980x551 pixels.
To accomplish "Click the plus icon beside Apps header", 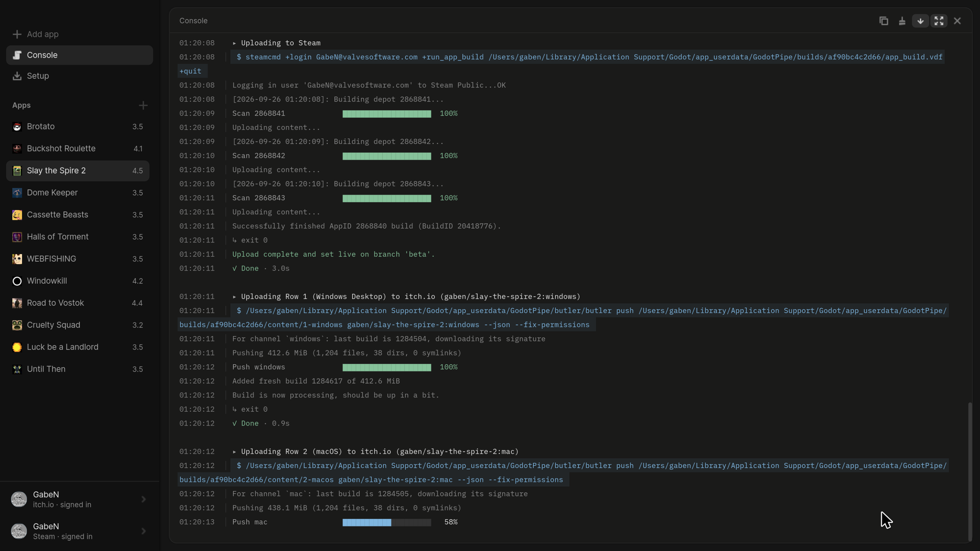I will 143,106.
